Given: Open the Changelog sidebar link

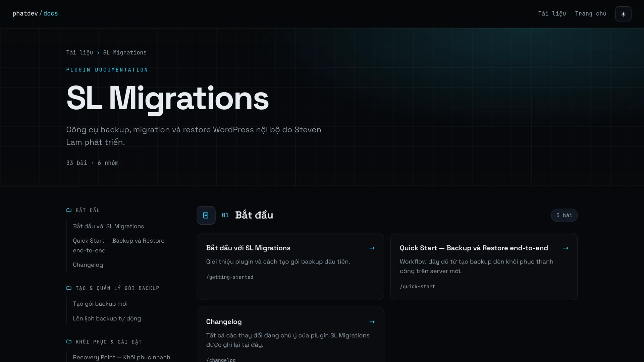Looking at the screenshot, I should (88, 265).
